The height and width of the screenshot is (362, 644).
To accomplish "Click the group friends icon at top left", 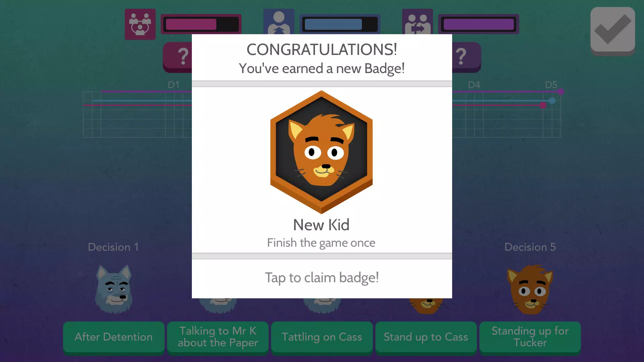I will click(140, 24).
